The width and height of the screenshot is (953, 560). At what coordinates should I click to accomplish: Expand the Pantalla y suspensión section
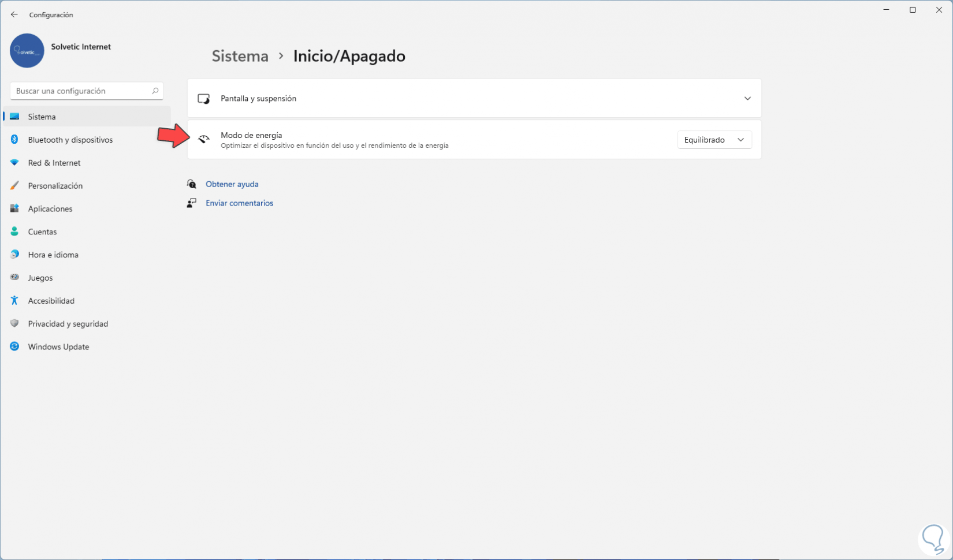pos(747,99)
